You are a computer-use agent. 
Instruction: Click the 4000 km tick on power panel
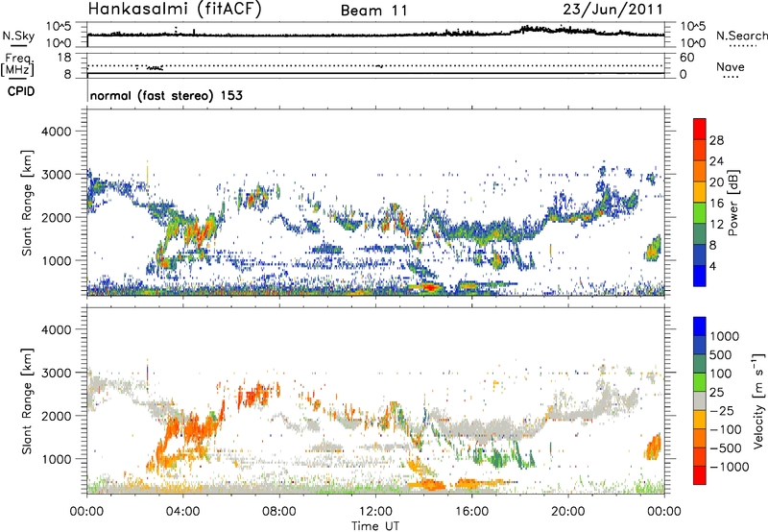coord(56,132)
